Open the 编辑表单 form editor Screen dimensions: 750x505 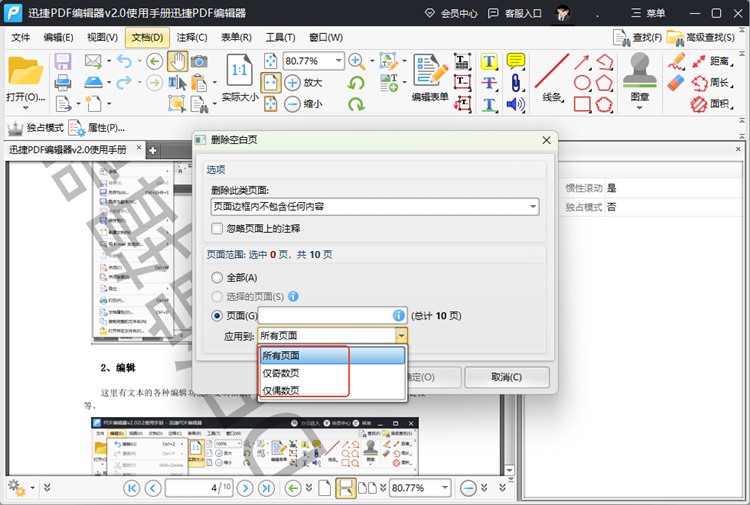(430, 77)
